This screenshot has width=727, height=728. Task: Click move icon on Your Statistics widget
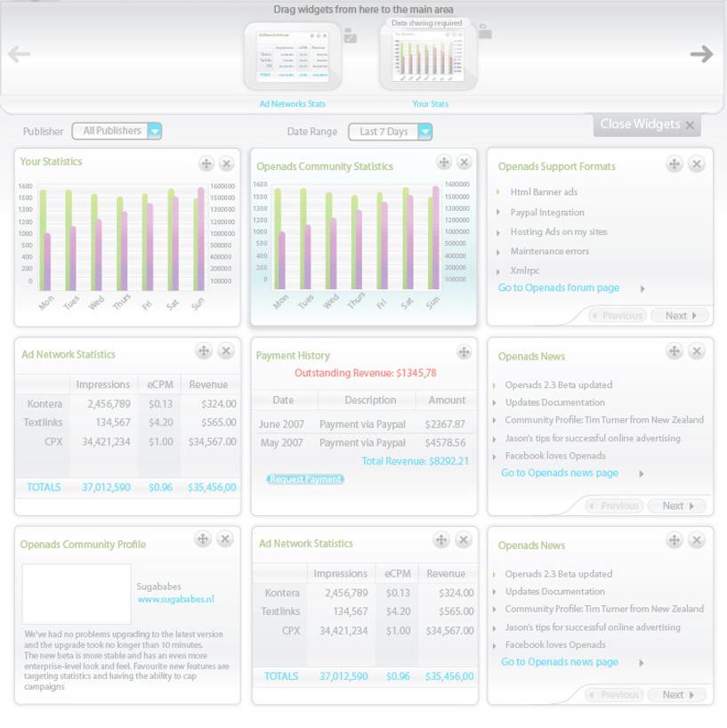[x=206, y=164]
